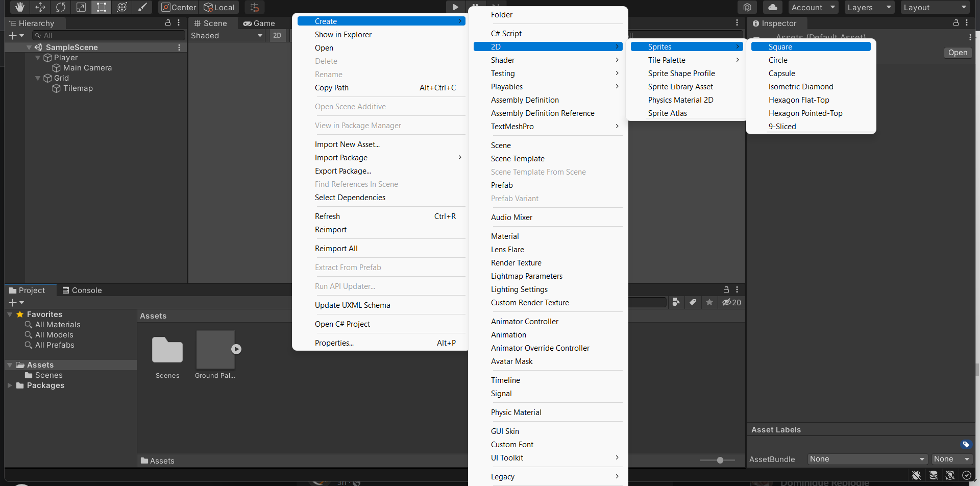Open AssetBundle name None dropdown
Screen dimensions: 980x486
867,459
